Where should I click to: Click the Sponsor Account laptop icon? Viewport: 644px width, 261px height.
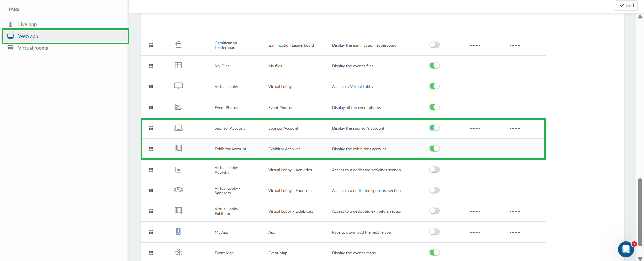tap(178, 128)
